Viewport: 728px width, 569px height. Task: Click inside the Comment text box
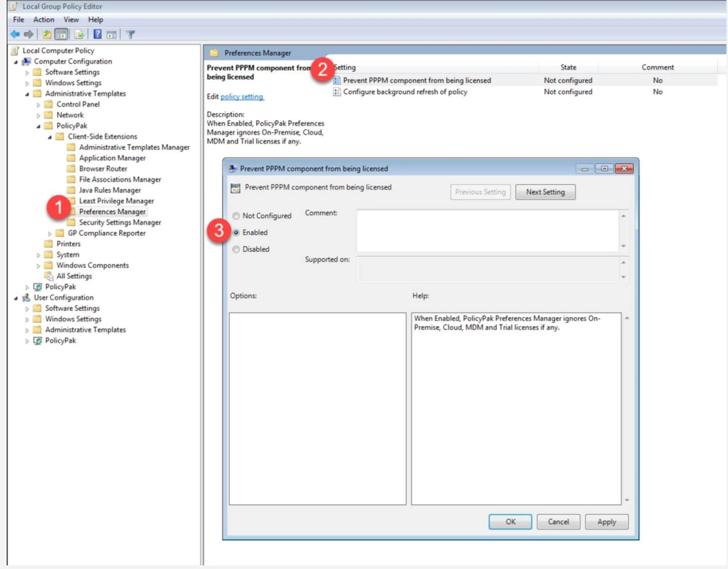[x=487, y=230]
